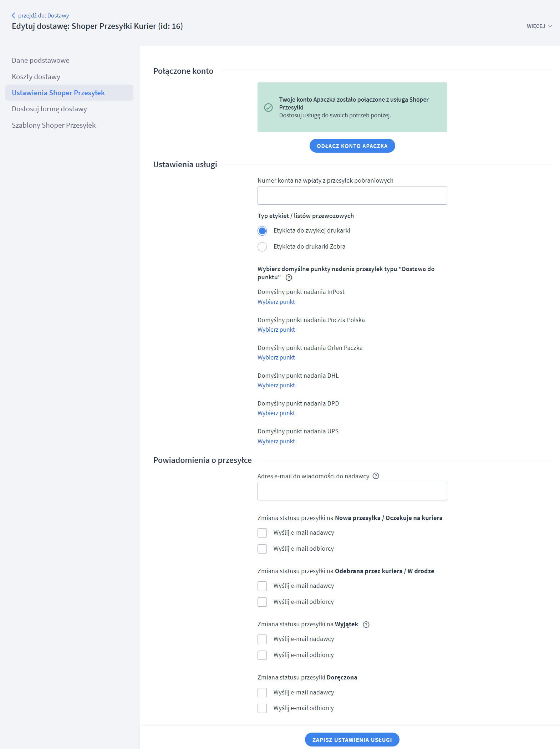Click help icon beside sender e-mail address label
The height and width of the screenshot is (749, 560).
tap(376, 476)
